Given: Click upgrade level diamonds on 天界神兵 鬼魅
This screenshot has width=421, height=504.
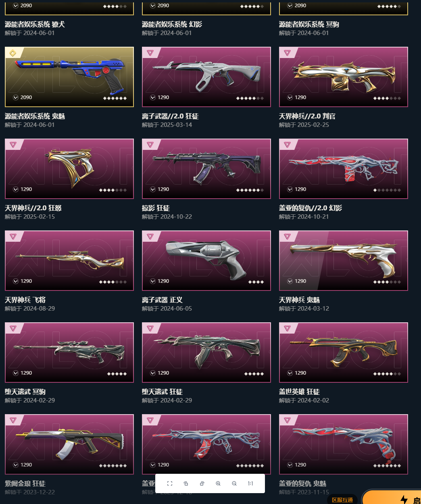Looking at the screenshot, I should coord(387,282).
